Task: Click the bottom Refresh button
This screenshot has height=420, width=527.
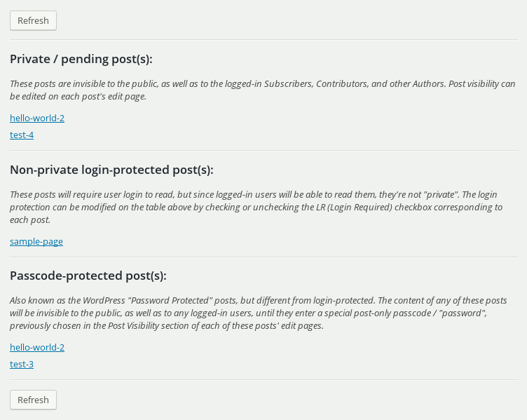Action: tap(33, 400)
